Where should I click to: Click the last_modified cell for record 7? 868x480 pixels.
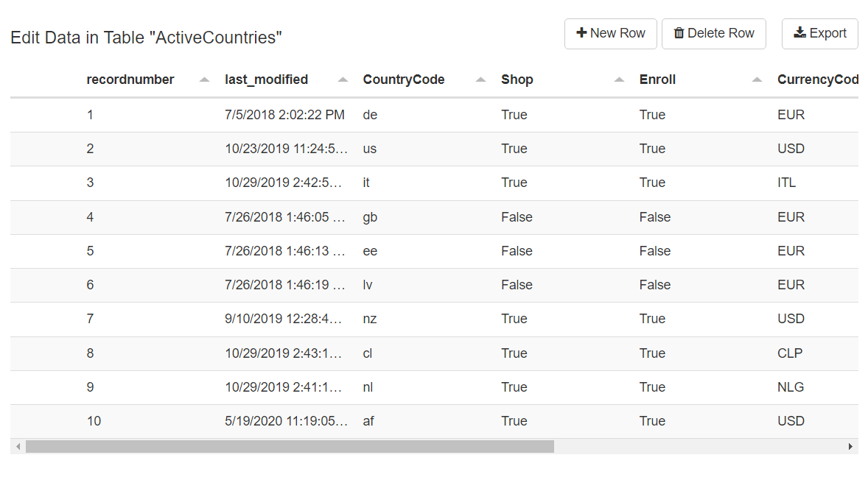[x=285, y=319]
